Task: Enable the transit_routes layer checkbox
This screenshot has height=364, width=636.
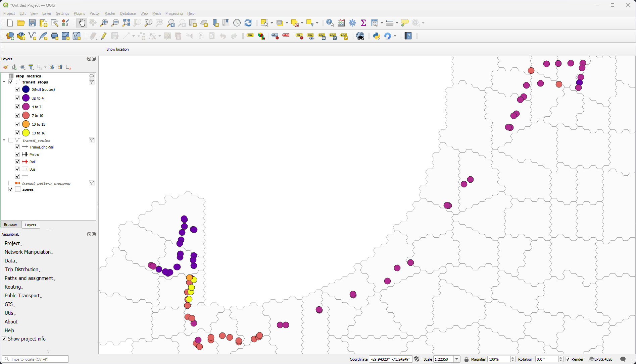Action: click(x=11, y=140)
